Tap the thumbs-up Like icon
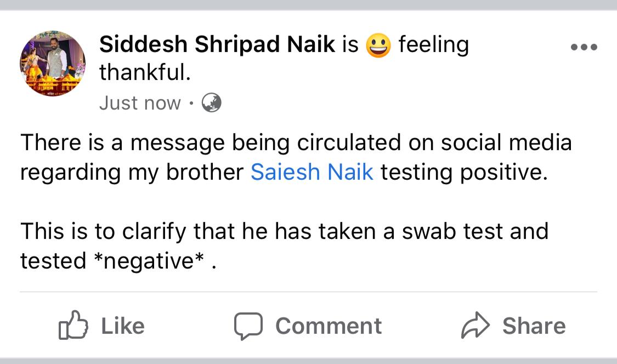617x364 pixels. point(73,325)
